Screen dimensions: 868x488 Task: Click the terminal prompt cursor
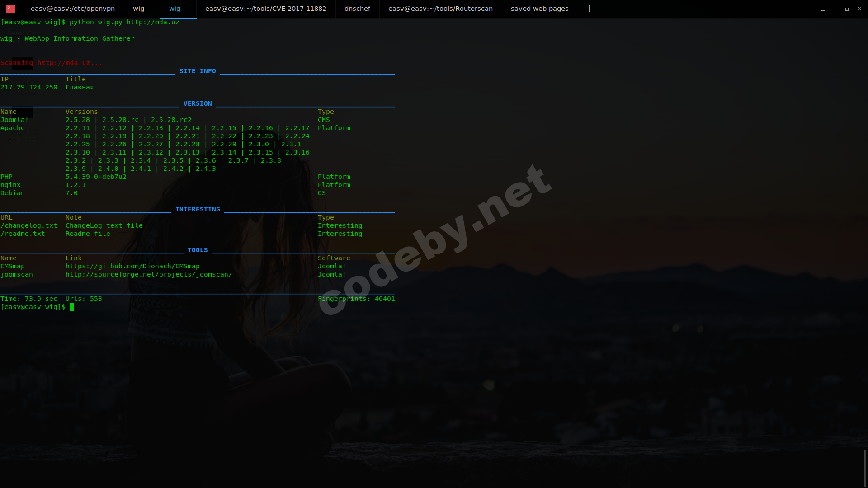(x=72, y=307)
